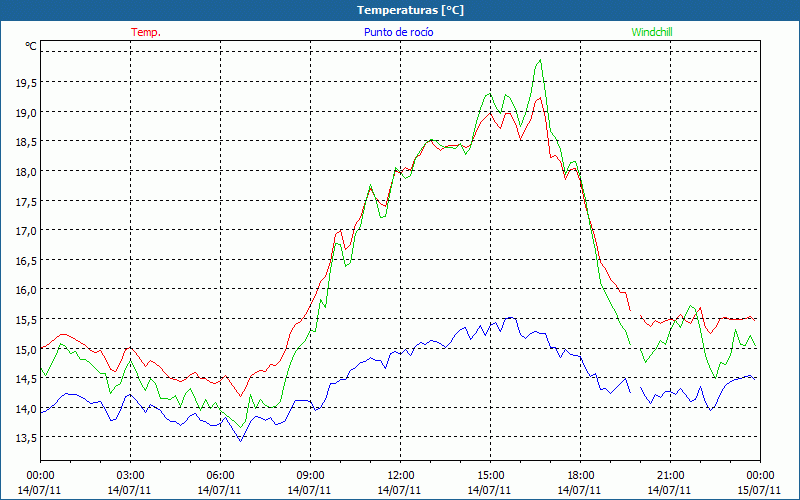Click the 18:00 time axis label
The height and width of the screenshot is (500, 800).
click(x=580, y=476)
